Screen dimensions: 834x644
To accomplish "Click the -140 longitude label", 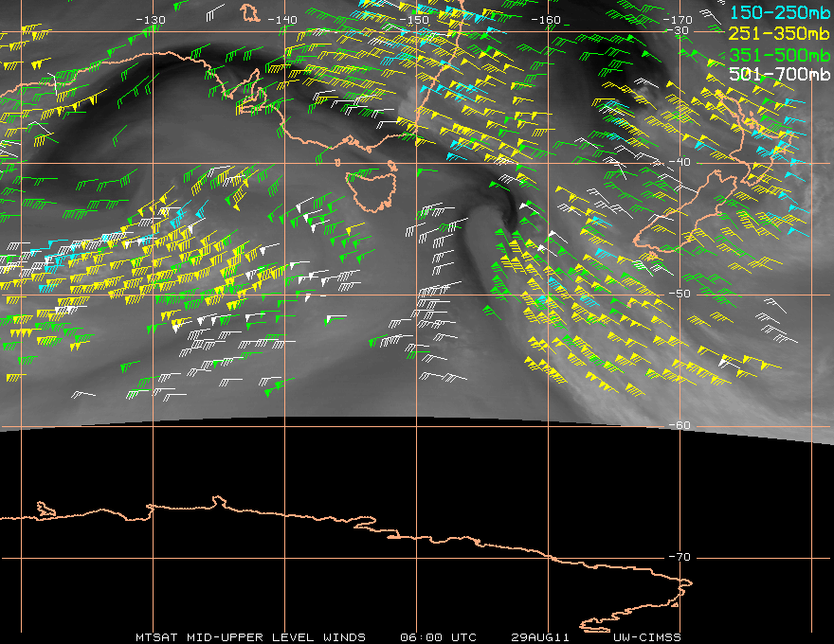I will tap(281, 20).
